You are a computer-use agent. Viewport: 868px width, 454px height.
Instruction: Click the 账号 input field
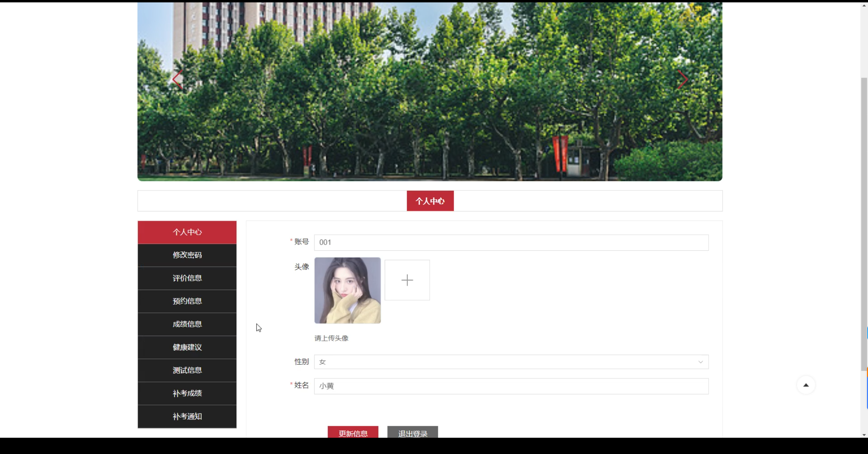pyautogui.click(x=511, y=243)
